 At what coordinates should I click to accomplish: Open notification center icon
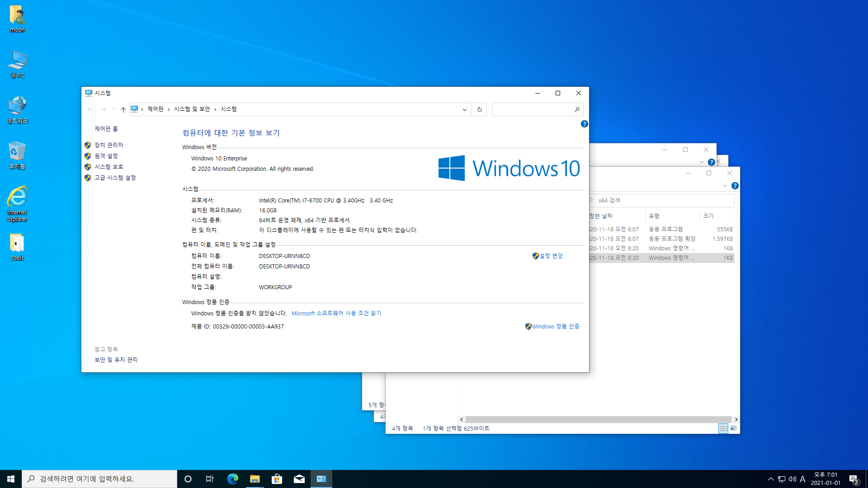click(x=854, y=479)
